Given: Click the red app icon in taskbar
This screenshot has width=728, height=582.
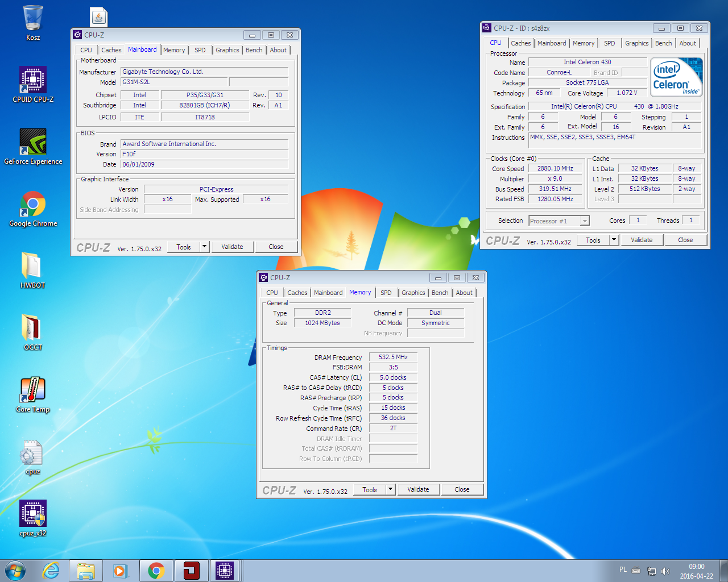Looking at the screenshot, I should tap(191, 571).
